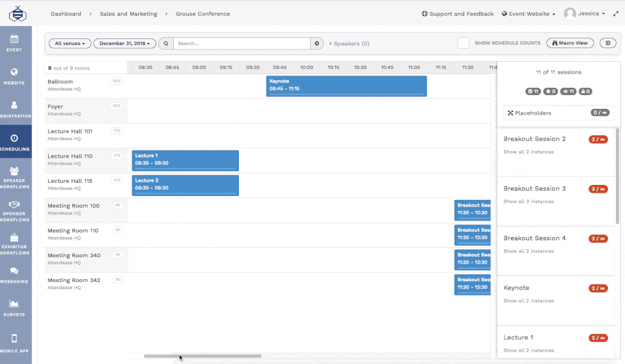Go to Dashboard breadcrumb
The height and width of the screenshot is (364, 625).
click(66, 14)
